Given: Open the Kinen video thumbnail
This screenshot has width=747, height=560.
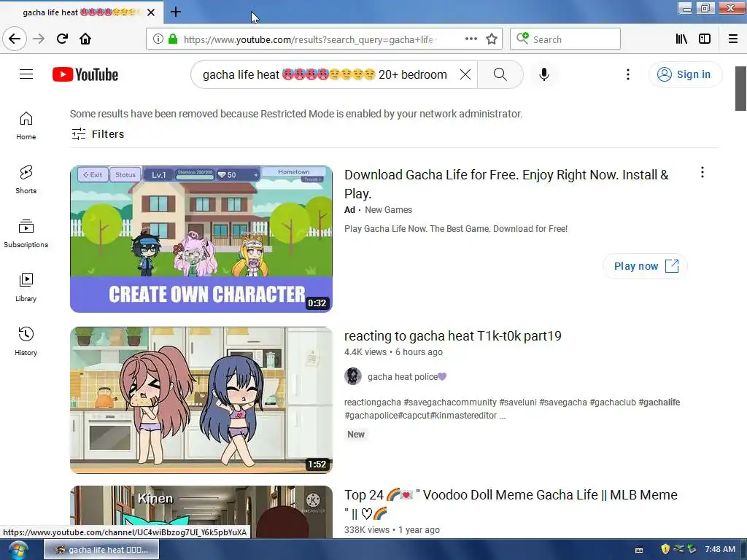Looking at the screenshot, I should pyautogui.click(x=201, y=512).
